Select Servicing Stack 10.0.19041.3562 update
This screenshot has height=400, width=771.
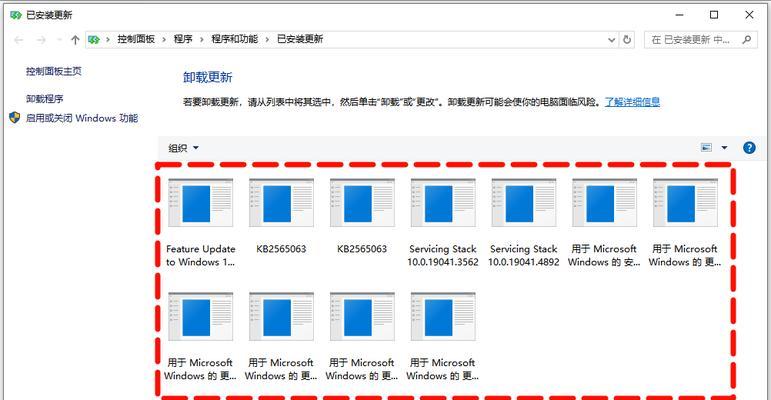pos(443,223)
